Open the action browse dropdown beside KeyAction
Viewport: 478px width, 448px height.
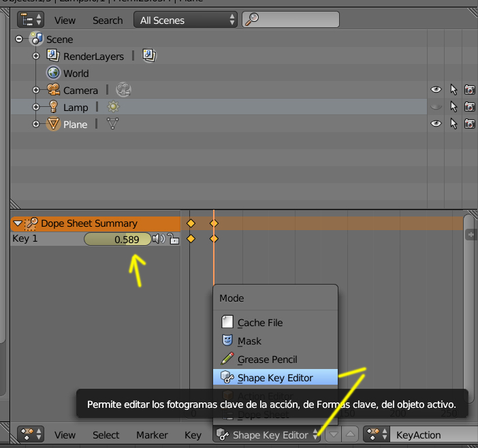click(x=376, y=434)
